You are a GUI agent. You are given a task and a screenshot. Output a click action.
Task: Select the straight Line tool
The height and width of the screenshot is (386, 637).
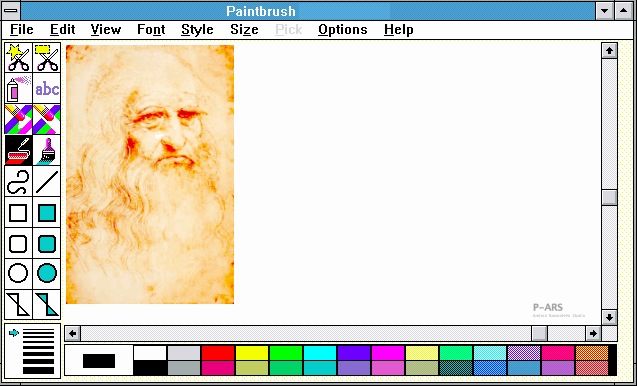click(47, 181)
